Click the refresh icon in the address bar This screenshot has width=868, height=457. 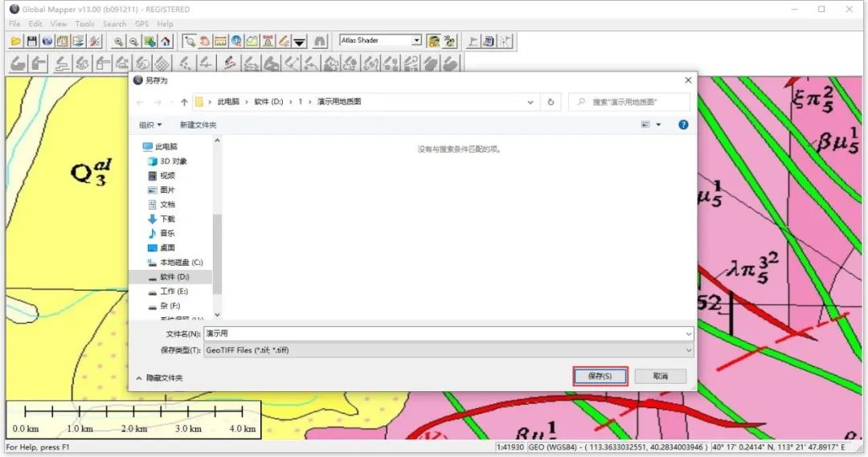tap(551, 102)
